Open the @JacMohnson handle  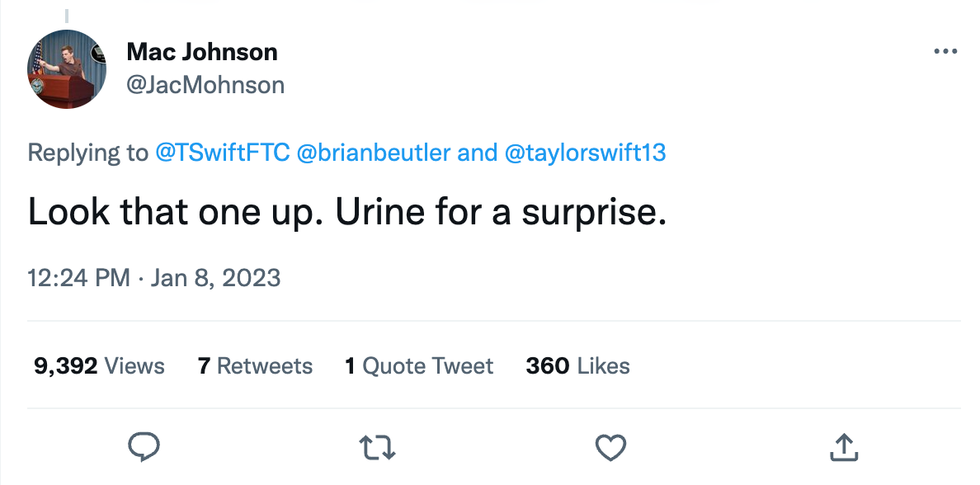coord(206,85)
